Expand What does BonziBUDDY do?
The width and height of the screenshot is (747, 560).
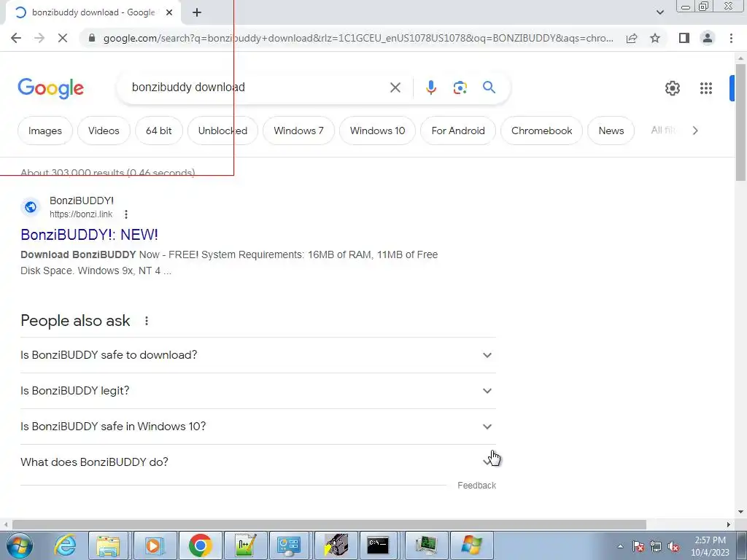click(x=258, y=462)
